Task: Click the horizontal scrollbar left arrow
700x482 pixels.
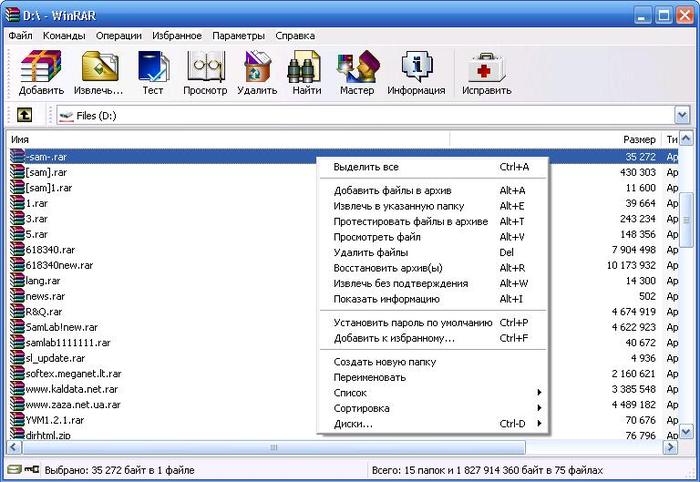Action: click(13, 447)
